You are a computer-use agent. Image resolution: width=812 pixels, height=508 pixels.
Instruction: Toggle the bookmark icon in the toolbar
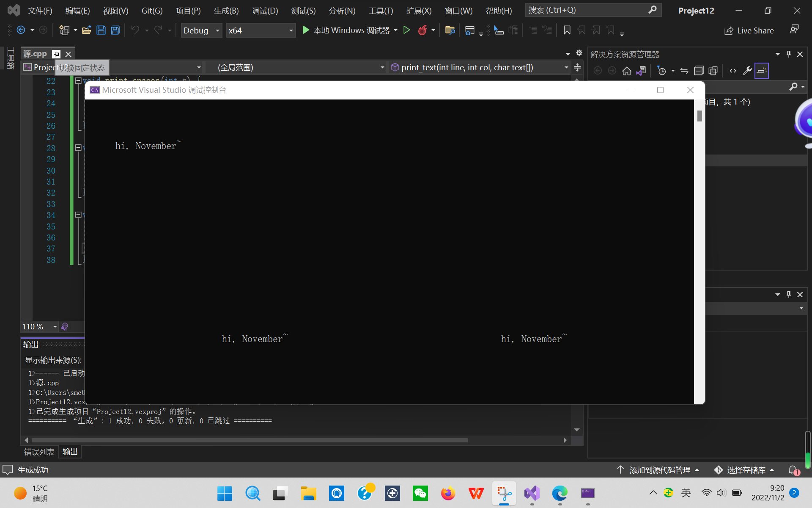pyautogui.click(x=567, y=30)
